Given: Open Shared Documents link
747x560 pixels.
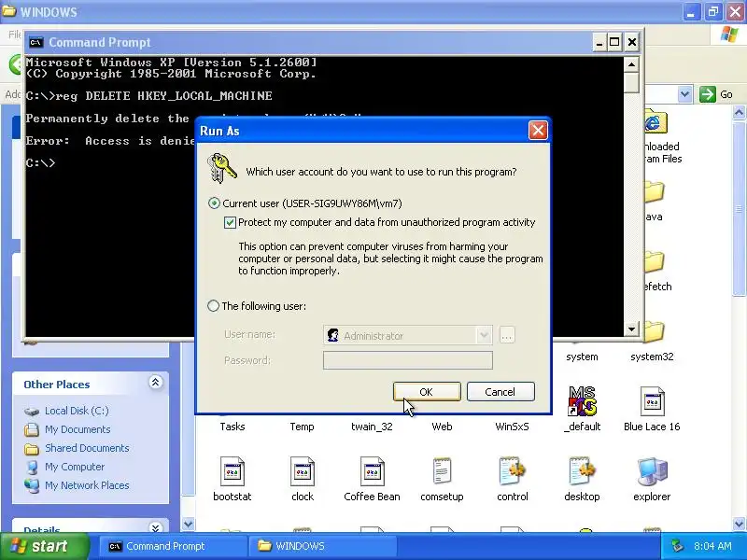Looking at the screenshot, I should click(87, 448).
